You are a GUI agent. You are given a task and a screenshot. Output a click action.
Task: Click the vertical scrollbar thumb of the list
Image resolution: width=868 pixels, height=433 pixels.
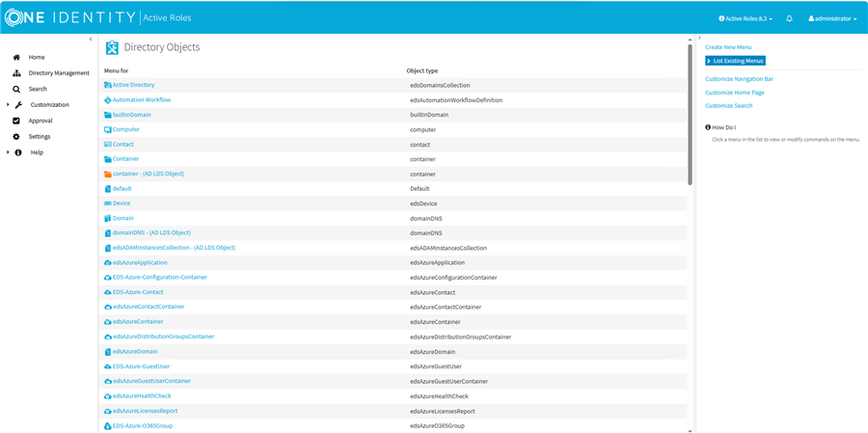coord(690,114)
